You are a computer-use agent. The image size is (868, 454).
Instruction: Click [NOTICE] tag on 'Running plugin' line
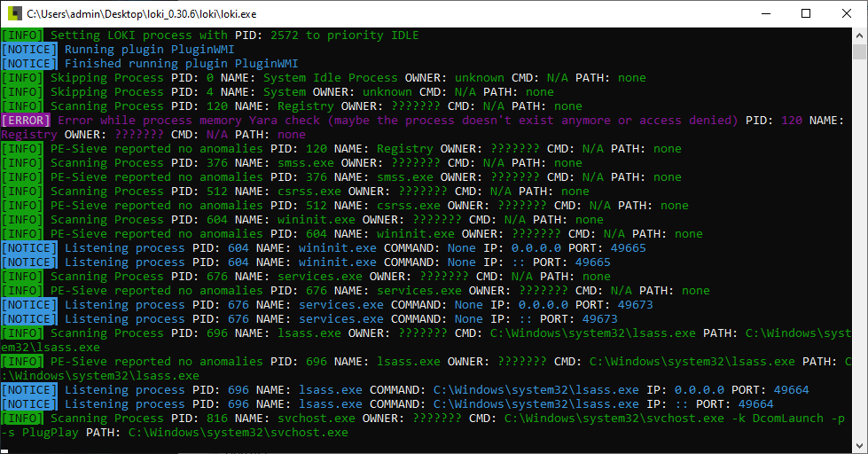point(29,50)
